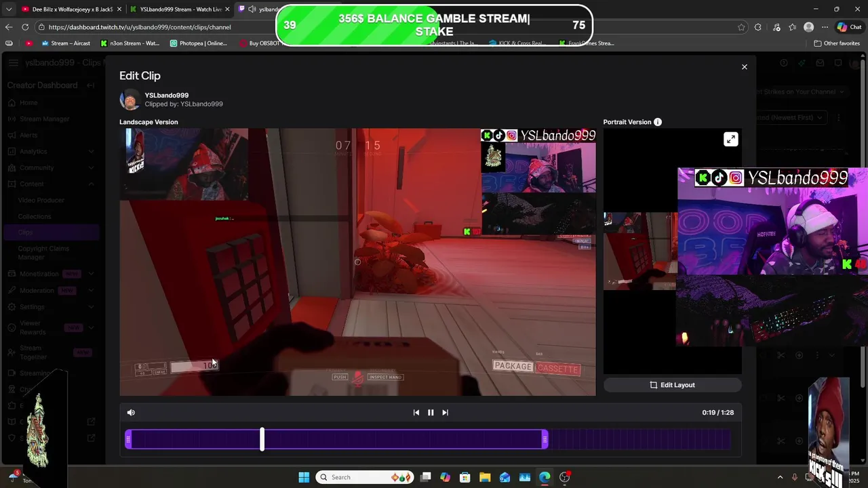Mute the audio-playing yslbando tab speaker icon
The height and width of the screenshot is (488, 868).
pyautogui.click(x=252, y=9)
